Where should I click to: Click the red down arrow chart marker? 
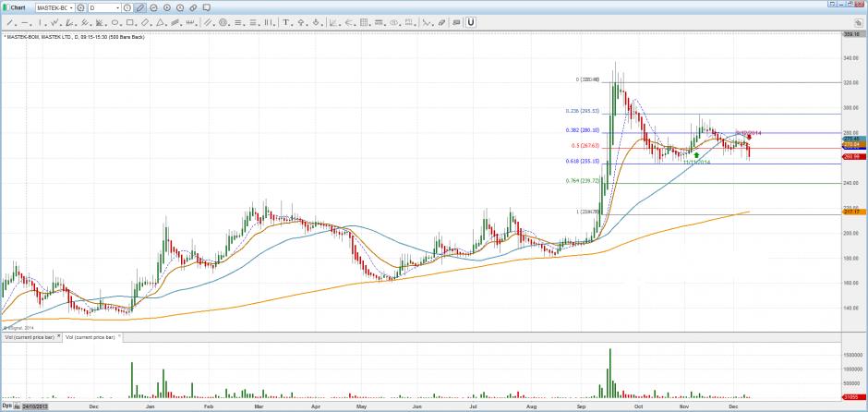click(749, 137)
